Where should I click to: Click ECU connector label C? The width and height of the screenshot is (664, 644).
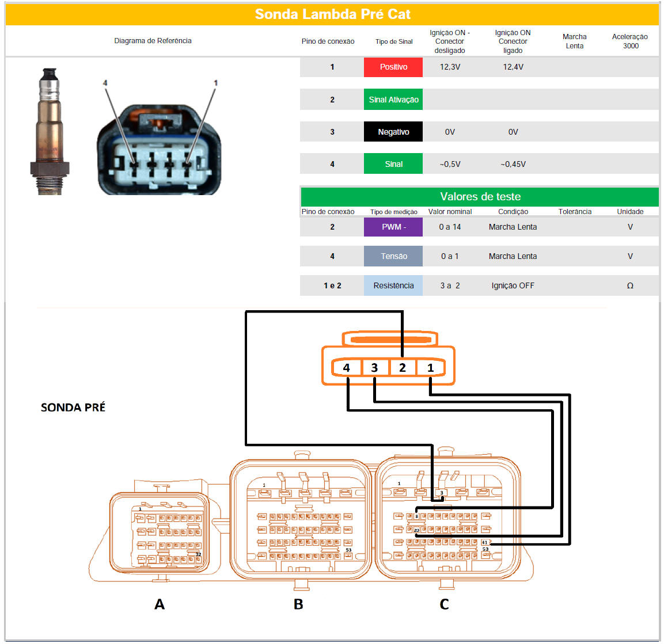point(444,604)
